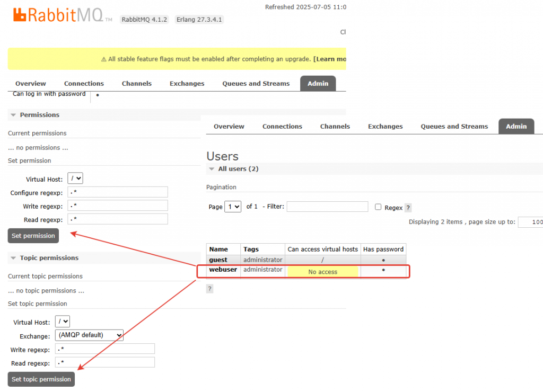Click administrator tag in guest row

(x=263, y=260)
